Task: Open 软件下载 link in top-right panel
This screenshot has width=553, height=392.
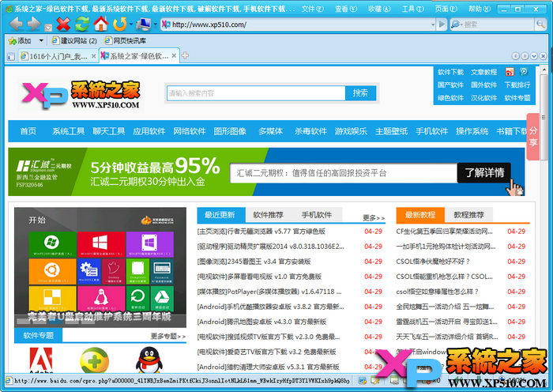Action: [450, 72]
